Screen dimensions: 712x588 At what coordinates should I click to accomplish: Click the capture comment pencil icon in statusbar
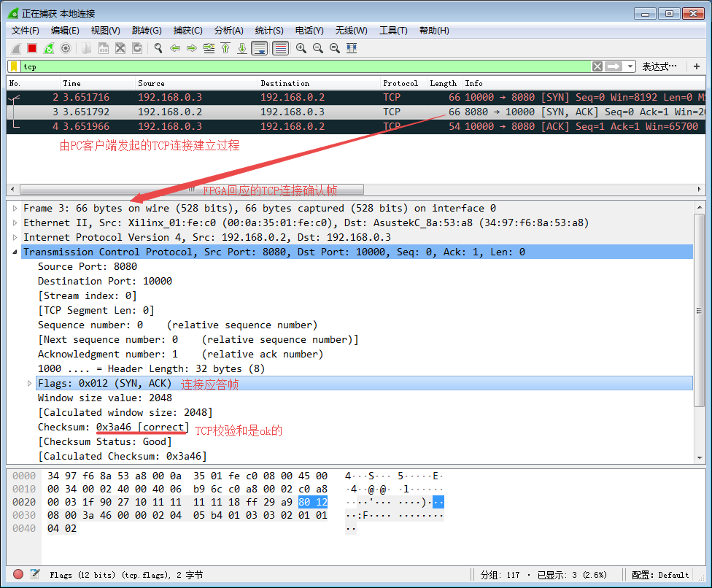pyautogui.click(x=34, y=574)
